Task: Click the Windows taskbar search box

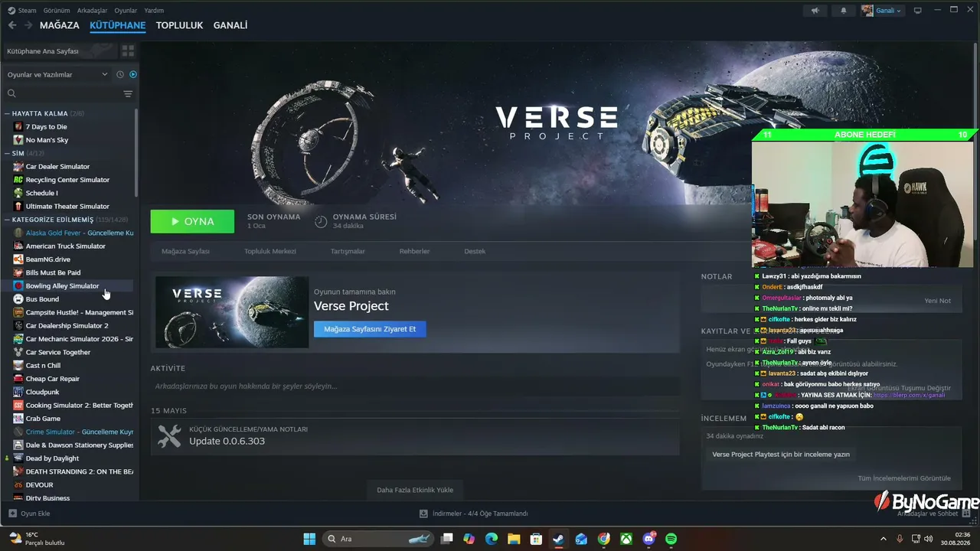Action: click(x=377, y=539)
